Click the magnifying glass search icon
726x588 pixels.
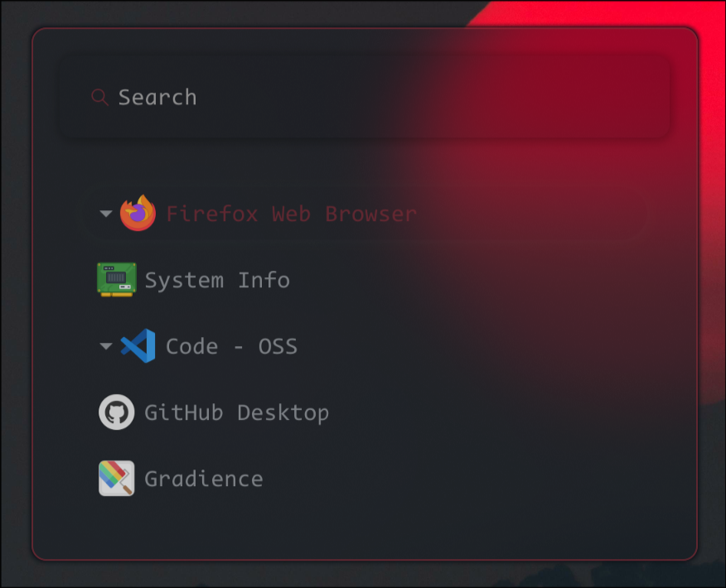pos(99,98)
